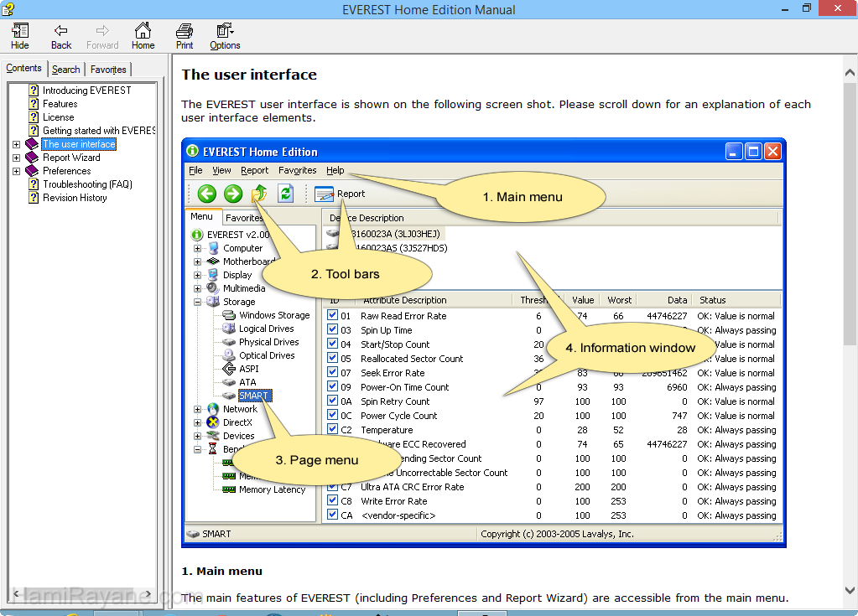
Task: Toggle the Power Cycle Count checkbox
Action: tap(332, 415)
